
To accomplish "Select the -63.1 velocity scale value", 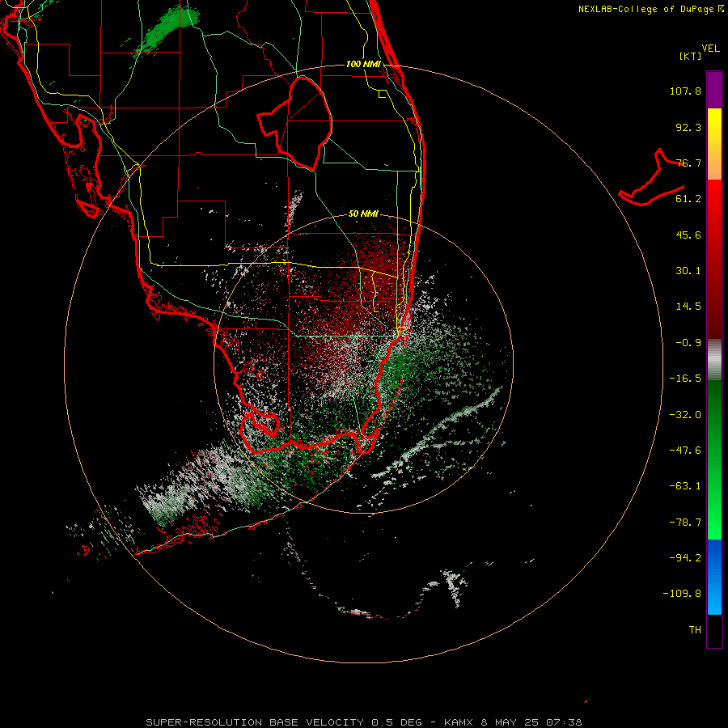I will [685, 486].
